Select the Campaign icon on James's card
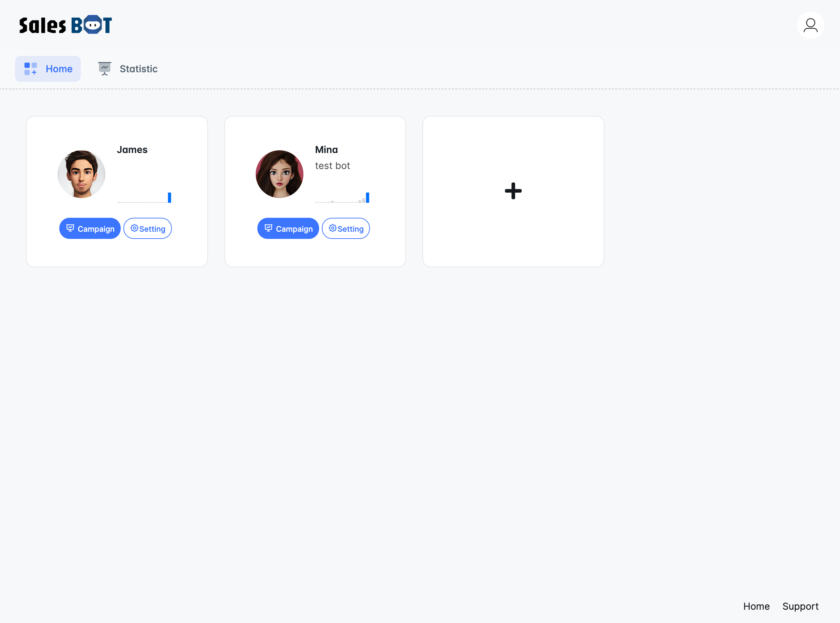840x623 pixels. [71, 228]
